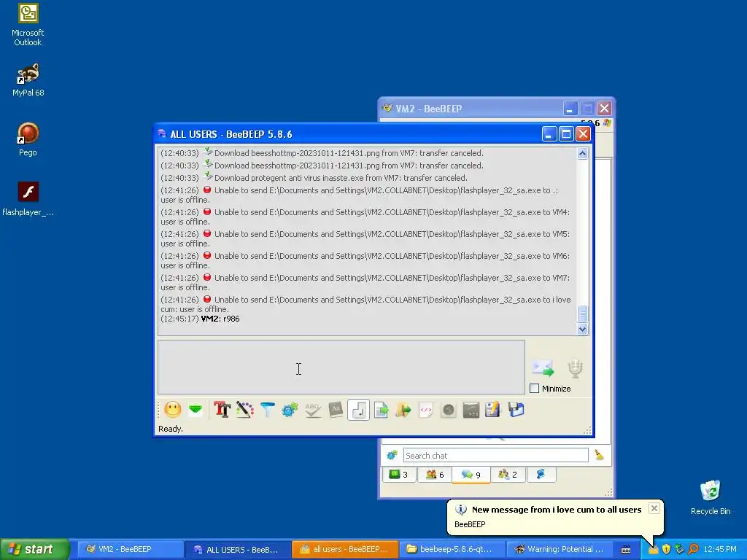Switch to VM2 - BeeBEEP taskbar button
This screenshot has height=560, width=747.
[x=130, y=550]
